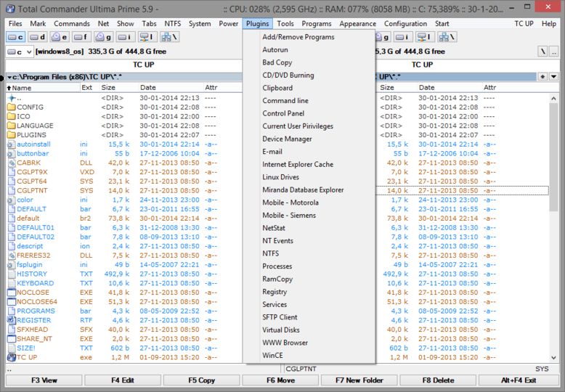The height and width of the screenshot is (392, 565).
Task: Sort left panel by Size column
Action: point(118,88)
